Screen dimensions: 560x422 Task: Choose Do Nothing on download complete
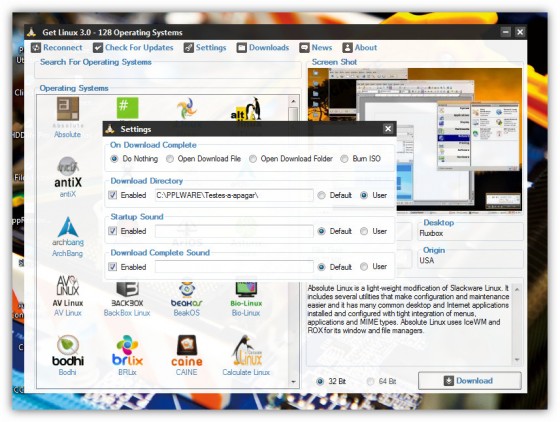point(114,159)
